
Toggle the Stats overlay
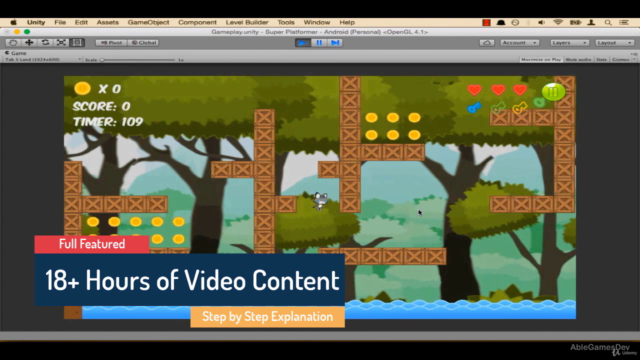[601, 60]
